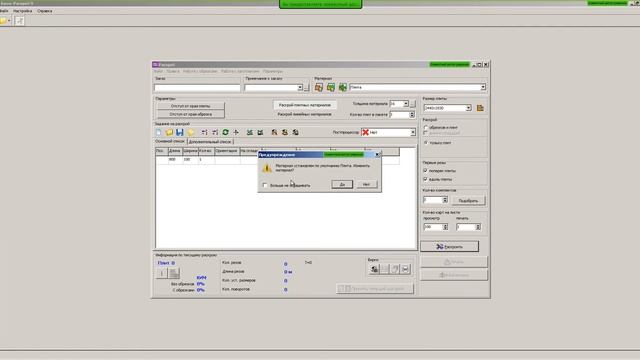Click the small button right of order note dropdown
Viewport: 640px width, 360px height.
307,88
